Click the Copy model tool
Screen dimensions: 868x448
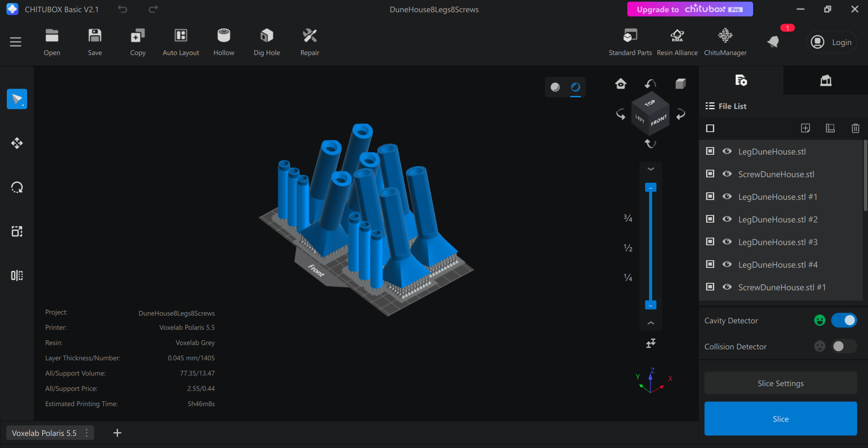138,43
